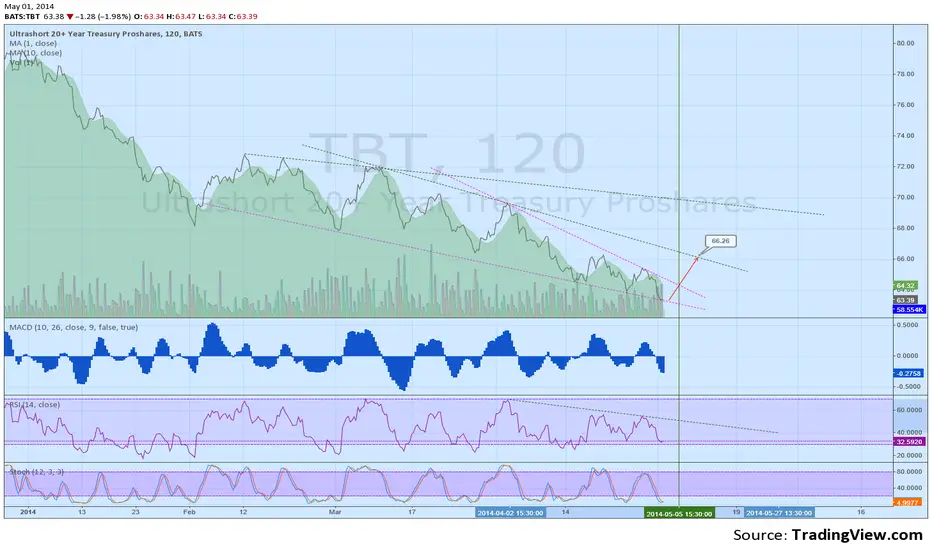The height and width of the screenshot is (550, 932).
Task: Click the 72.00 price axis label
Action: (x=905, y=166)
